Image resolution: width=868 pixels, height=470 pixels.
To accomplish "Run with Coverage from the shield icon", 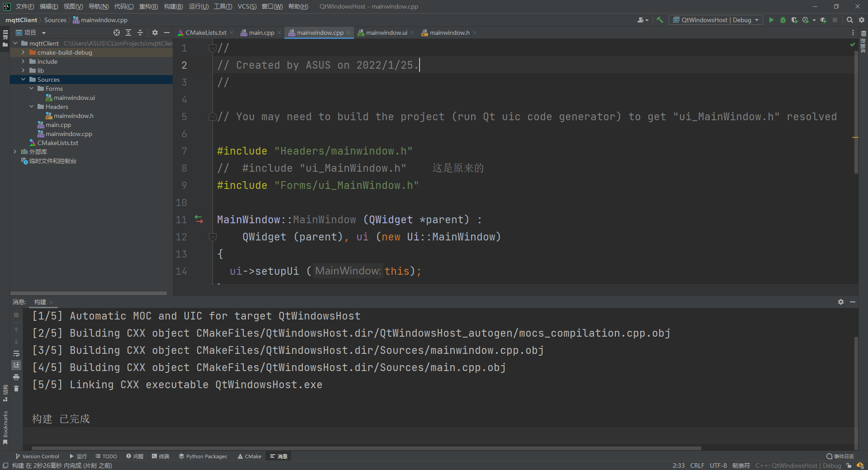I will 794,20.
